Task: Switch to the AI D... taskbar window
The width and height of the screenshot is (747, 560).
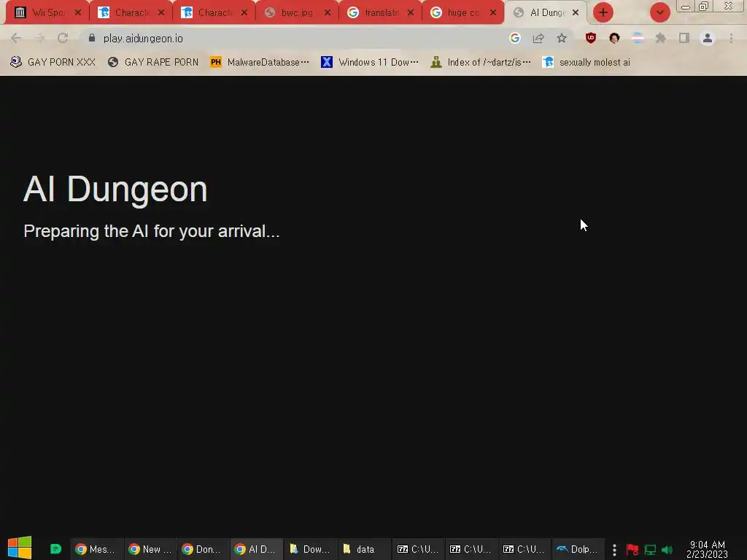Action: tap(256, 549)
